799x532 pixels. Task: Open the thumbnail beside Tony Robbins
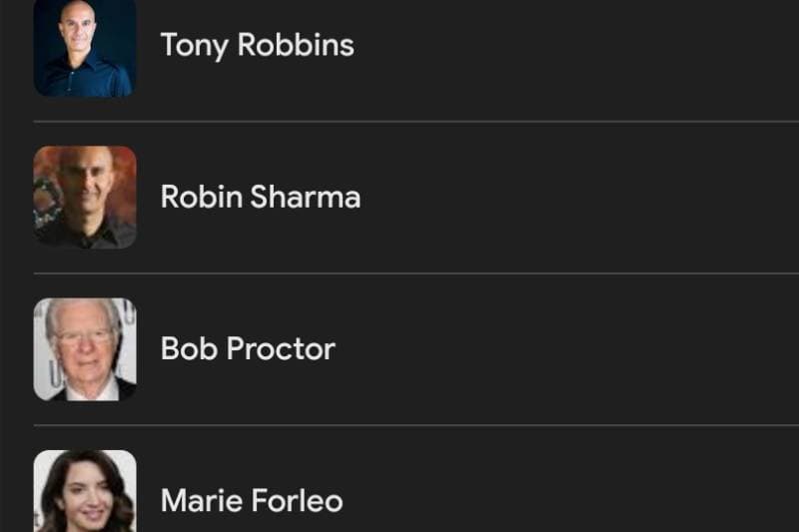pyautogui.click(x=85, y=48)
